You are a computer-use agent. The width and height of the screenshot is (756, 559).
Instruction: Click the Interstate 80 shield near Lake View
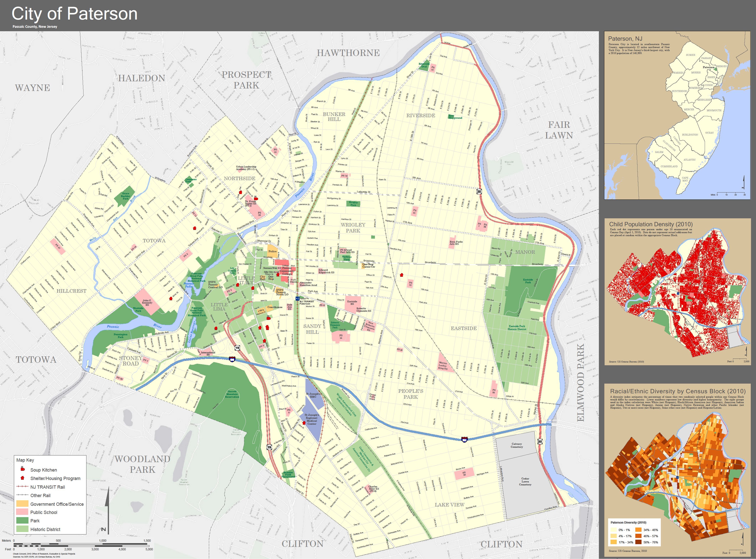pos(464,440)
